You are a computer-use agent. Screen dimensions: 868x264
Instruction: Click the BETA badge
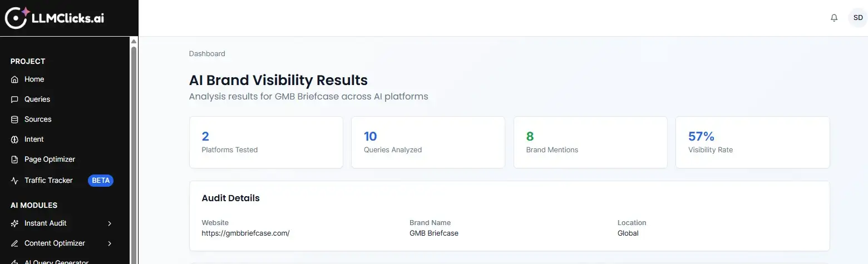pos(101,181)
